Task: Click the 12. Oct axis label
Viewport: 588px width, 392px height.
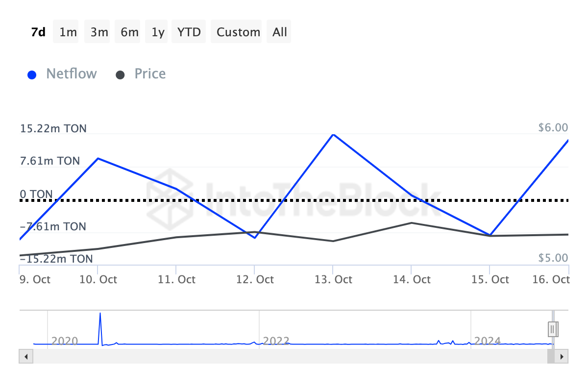Action: pyautogui.click(x=254, y=280)
